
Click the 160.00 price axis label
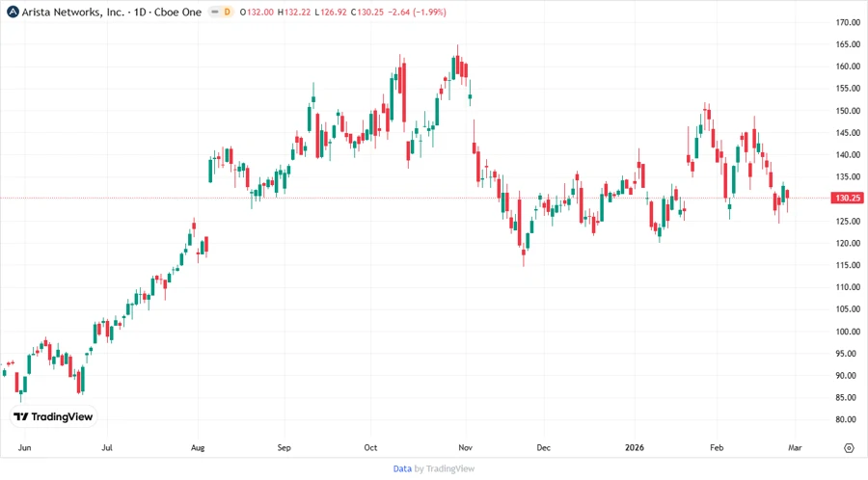848,67
